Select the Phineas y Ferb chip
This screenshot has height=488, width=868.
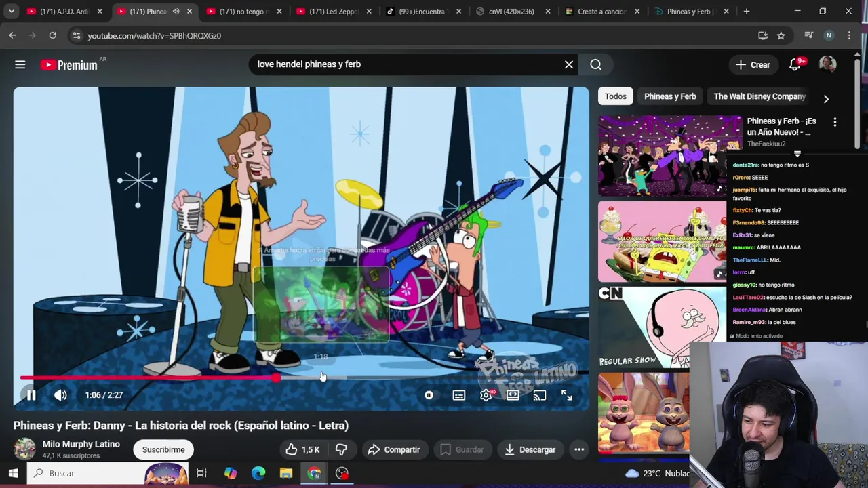pos(670,96)
